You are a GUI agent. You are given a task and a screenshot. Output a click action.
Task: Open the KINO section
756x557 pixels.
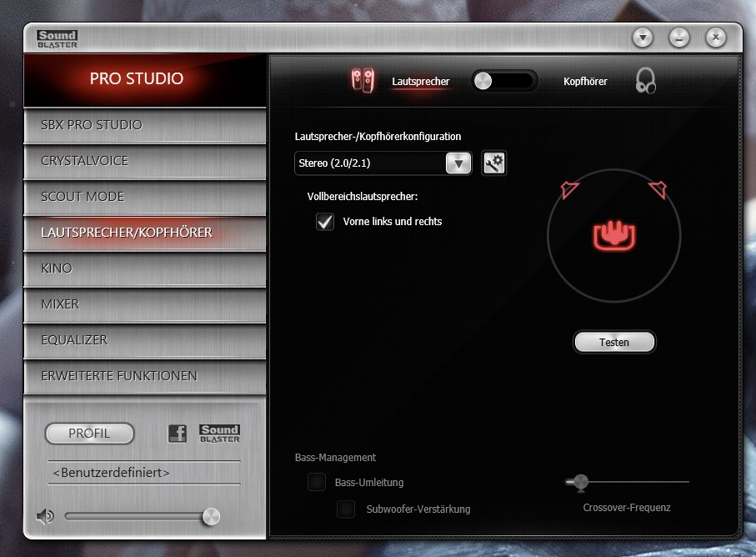145,268
